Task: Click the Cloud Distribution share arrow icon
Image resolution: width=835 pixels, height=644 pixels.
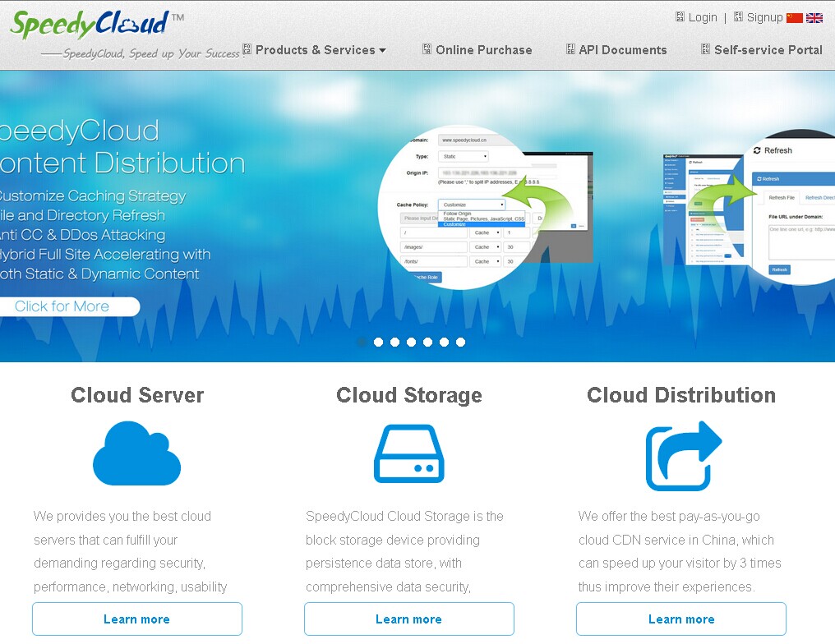Action: [x=683, y=456]
